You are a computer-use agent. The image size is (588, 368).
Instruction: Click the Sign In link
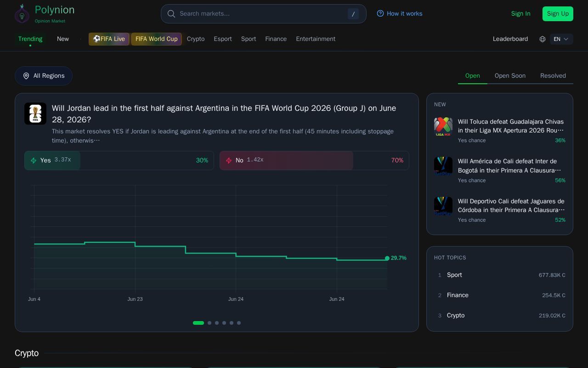click(520, 14)
